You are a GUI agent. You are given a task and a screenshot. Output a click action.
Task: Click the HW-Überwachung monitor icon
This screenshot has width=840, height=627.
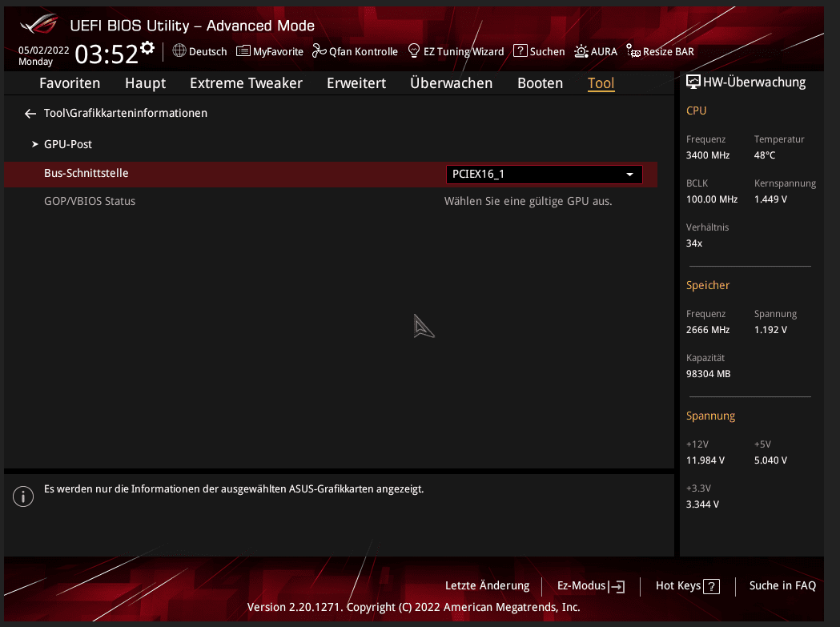[x=693, y=82]
